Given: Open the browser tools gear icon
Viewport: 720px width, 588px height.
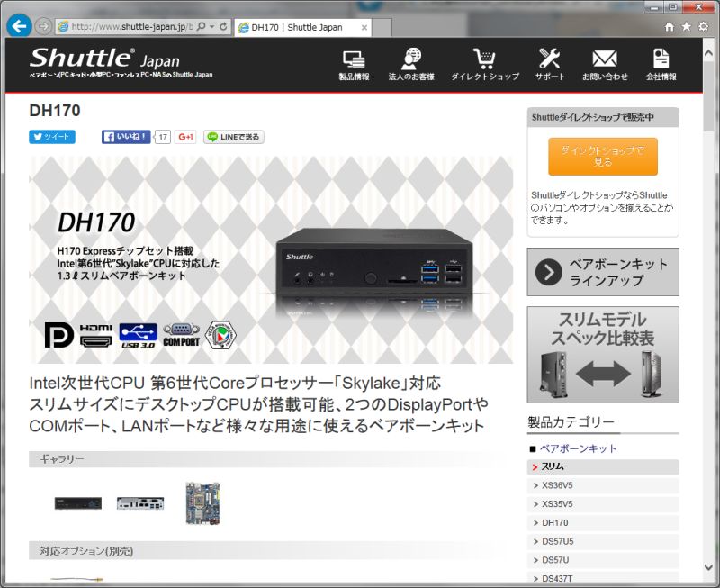Looking at the screenshot, I should coord(703,27).
